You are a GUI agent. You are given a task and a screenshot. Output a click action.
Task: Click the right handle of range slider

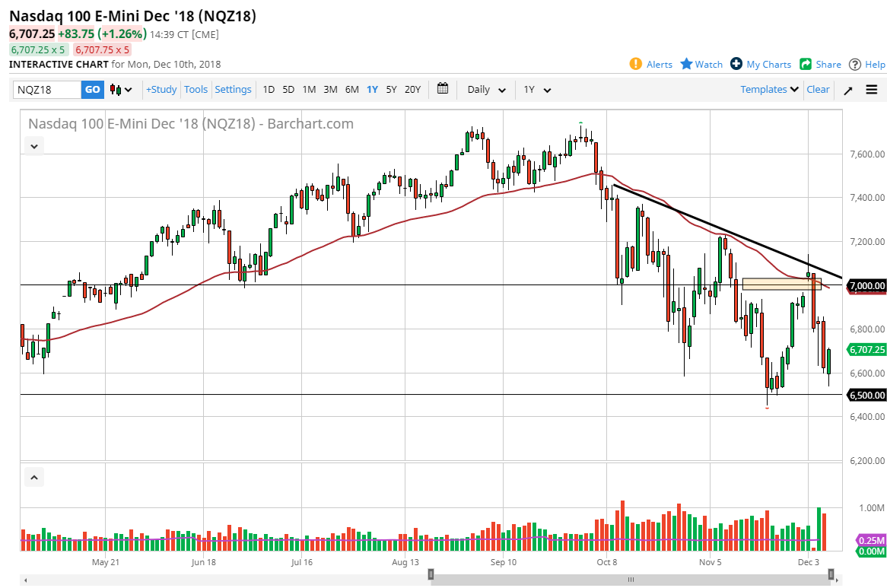(831, 574)
